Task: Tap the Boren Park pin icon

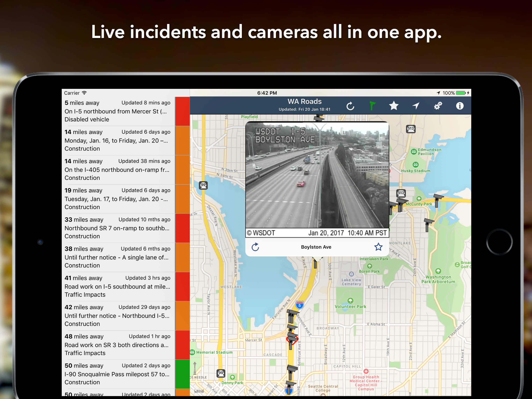Action: tap(369, 266)
